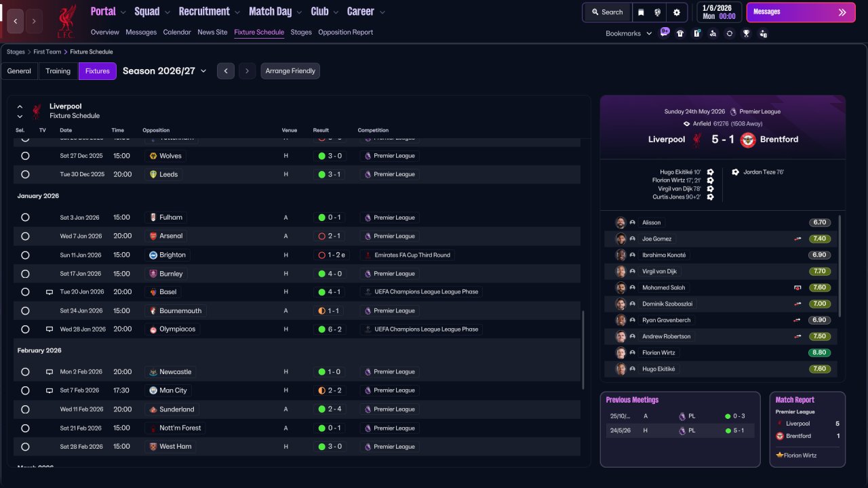Go to previous season with left arrow button
Viewport: 868px width, 488px height.
click(x=226, y=71)
